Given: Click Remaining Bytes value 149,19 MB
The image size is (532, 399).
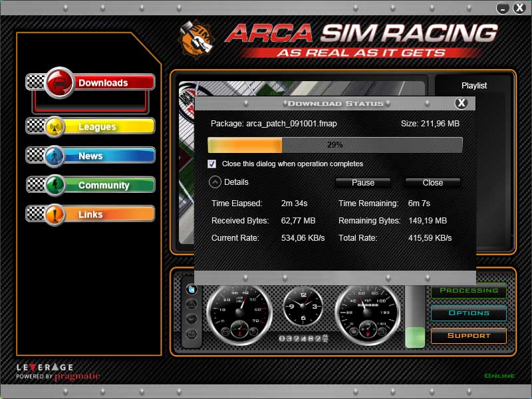Looking at the screenshot, I should click(x=428, y=221).
